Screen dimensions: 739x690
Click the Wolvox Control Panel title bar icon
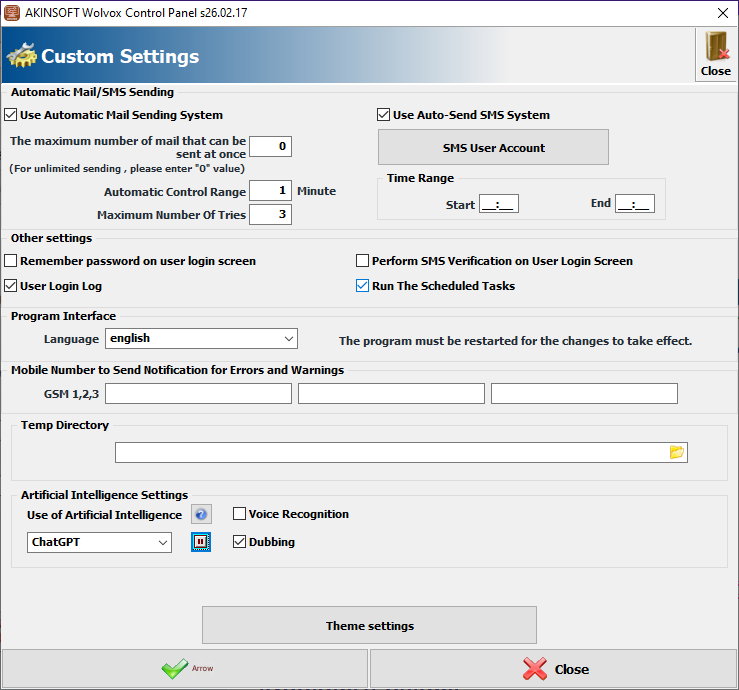point(12,13)
